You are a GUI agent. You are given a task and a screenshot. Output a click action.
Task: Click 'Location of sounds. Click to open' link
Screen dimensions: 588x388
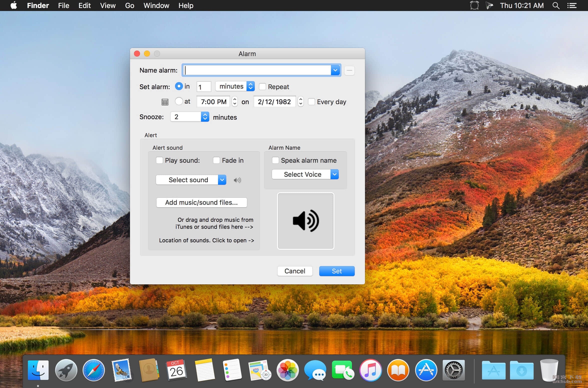pos(206,240)
